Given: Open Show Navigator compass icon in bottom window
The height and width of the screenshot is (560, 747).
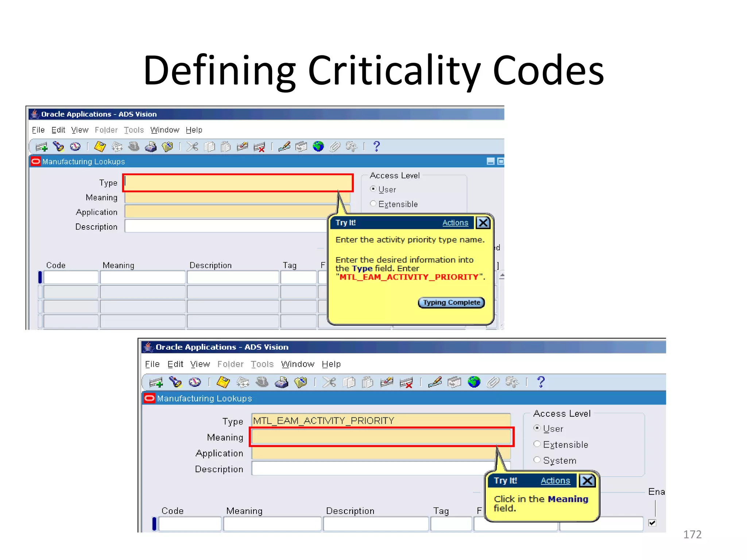Looking at the screenshot, I should 195,382.
